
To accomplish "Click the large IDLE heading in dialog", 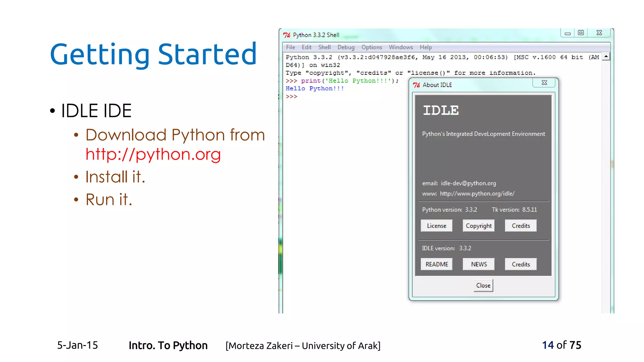I will coord(441,110).
